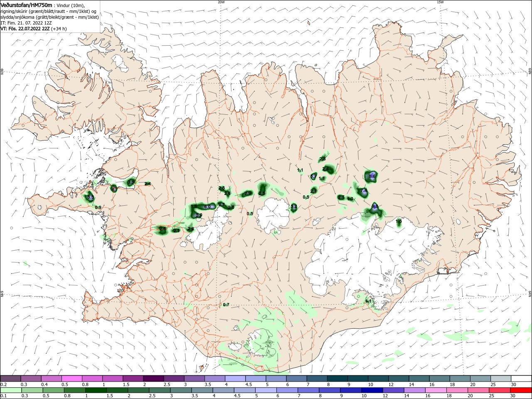Click the 2.4 precipitation value in the west
Image resolution: width=532 pixels, height=399 pixels.
tap(148, 184)
